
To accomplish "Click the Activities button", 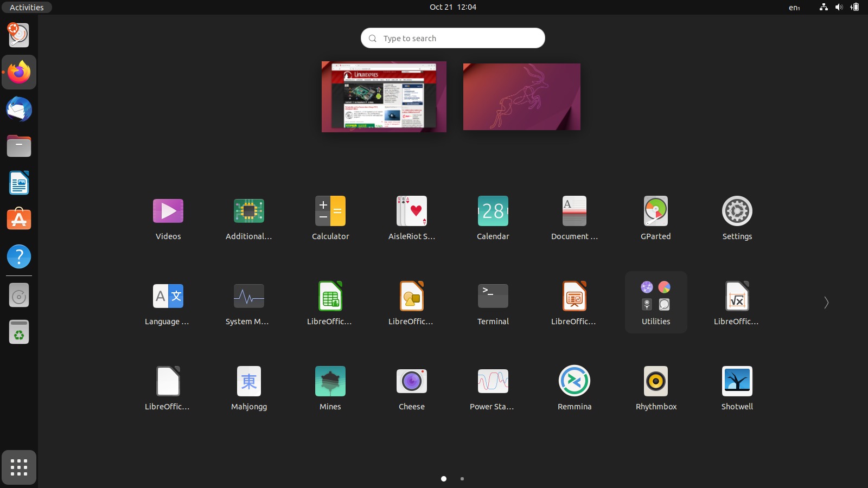I will click(27, 7).
